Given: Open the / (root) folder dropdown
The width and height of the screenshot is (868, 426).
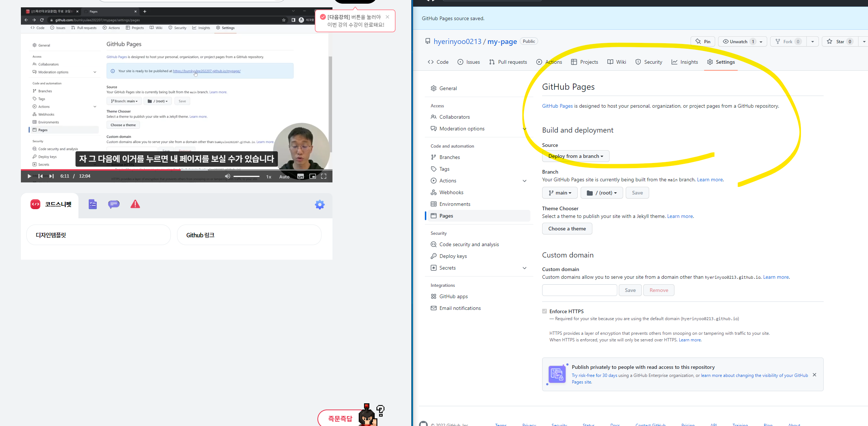Looking at the screenshot, I should click(x=602, y=193).
